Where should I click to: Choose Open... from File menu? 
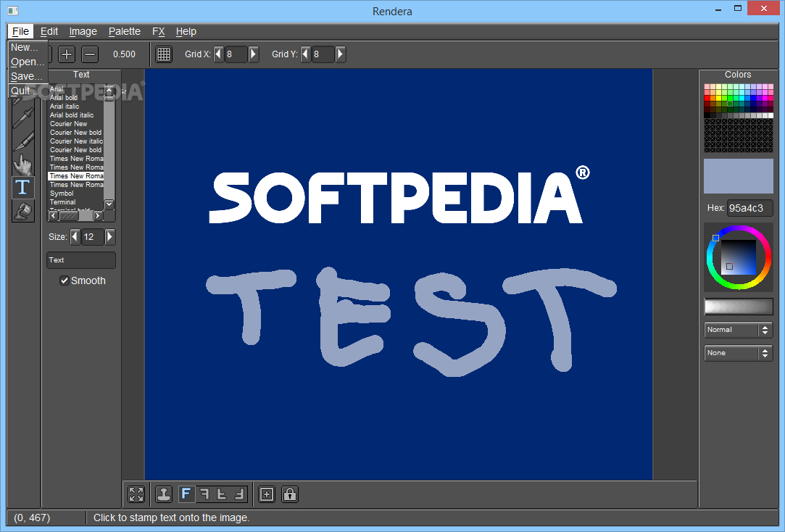[x=28, y=62]
